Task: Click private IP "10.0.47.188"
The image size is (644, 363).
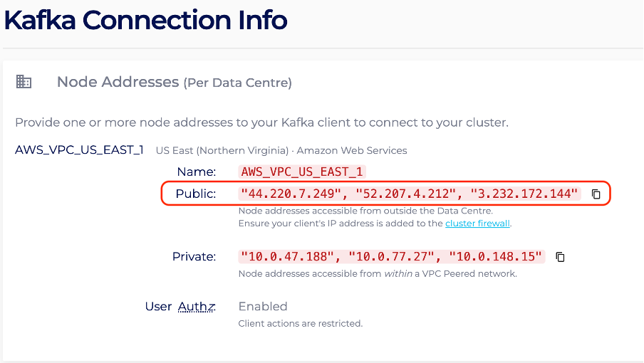Action: click(287, 257)
